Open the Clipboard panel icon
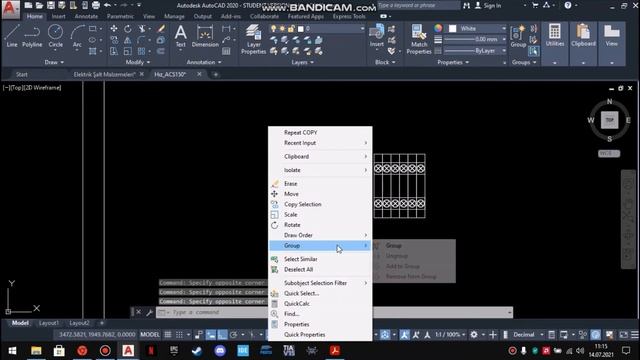This screenshot has width=640, height=360. click(x=583, y=36)
